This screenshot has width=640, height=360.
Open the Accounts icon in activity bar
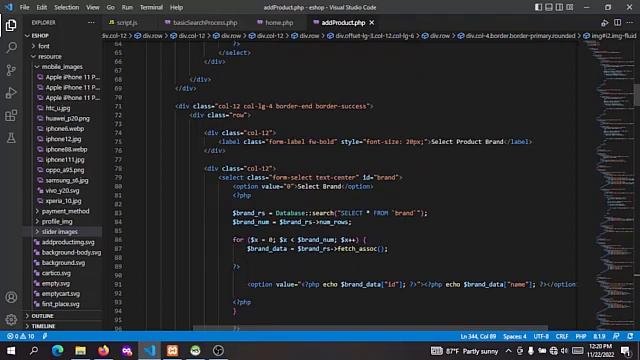point(11,297)
